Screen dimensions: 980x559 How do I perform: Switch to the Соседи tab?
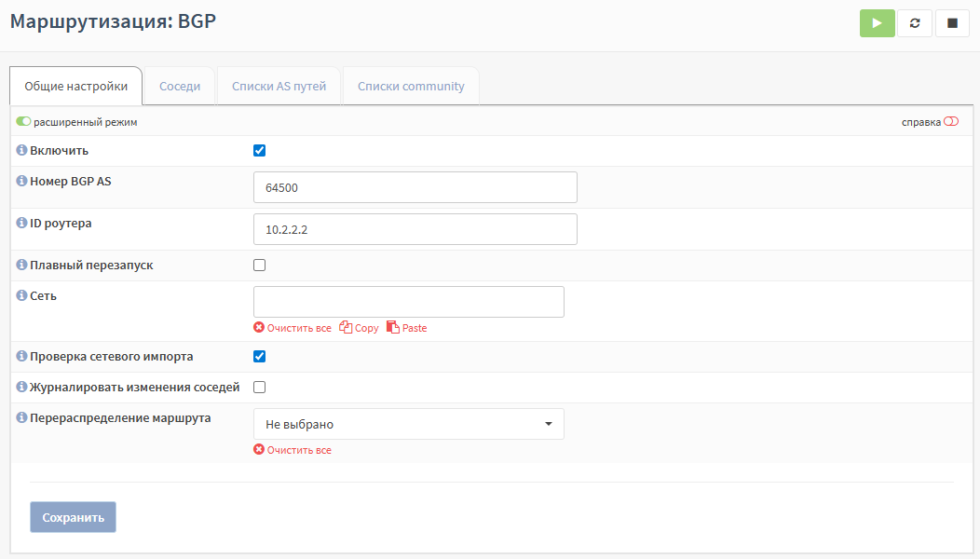click(180, 87)
